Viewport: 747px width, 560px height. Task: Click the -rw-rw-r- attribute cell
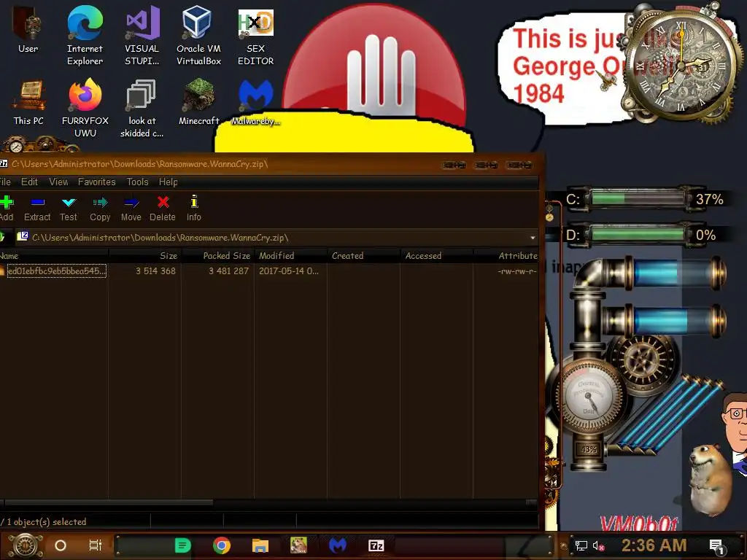point(517,271)
